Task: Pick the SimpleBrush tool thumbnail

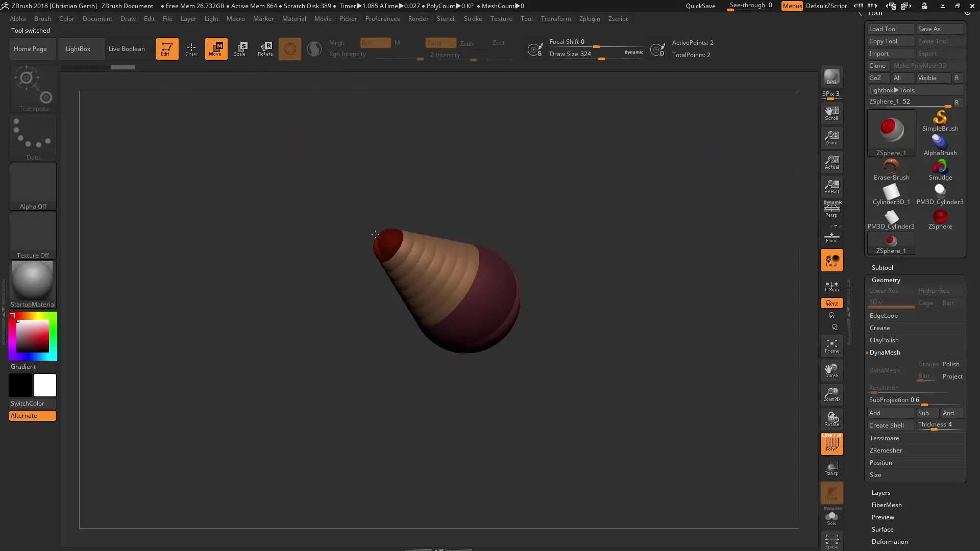Action: (940, 121)
